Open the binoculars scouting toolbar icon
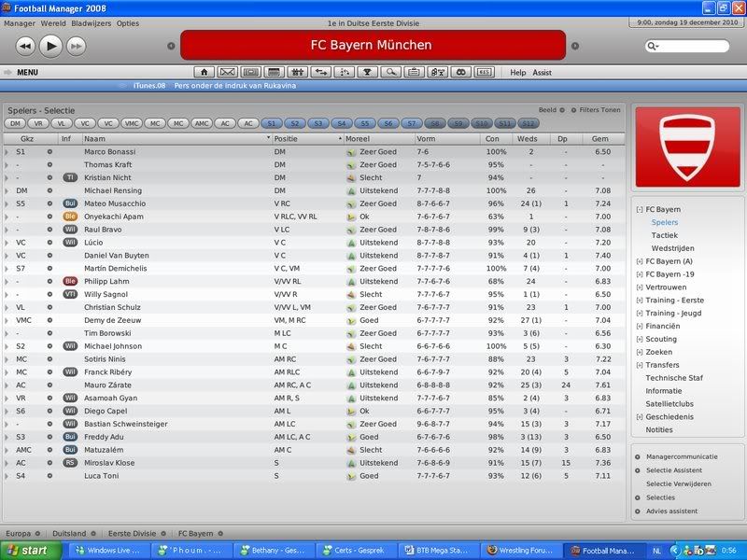 point(460,73)
